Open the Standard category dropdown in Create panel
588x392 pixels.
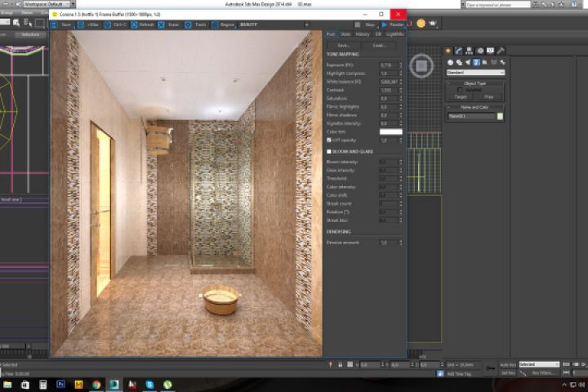pyautogui.click(x=475, y=73)
